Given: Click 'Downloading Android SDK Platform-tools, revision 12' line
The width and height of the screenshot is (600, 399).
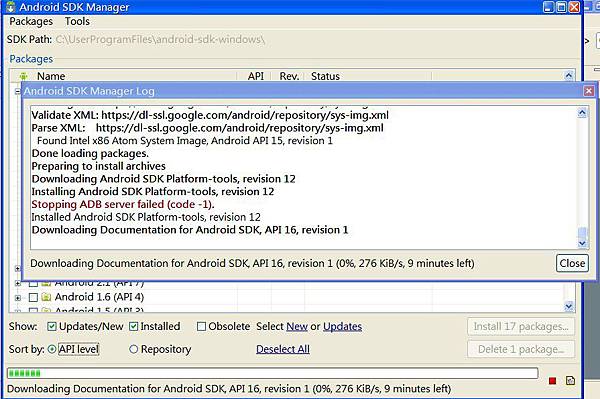Looking at the screenshot, I should coord(163,179).
